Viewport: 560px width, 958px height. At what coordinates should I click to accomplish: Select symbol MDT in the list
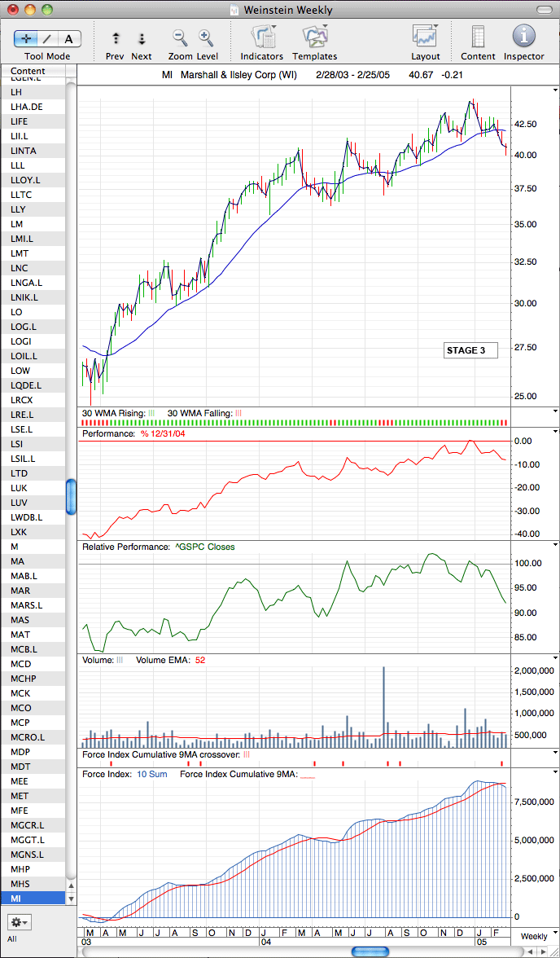pyautogui.click(x=33, y=766)
